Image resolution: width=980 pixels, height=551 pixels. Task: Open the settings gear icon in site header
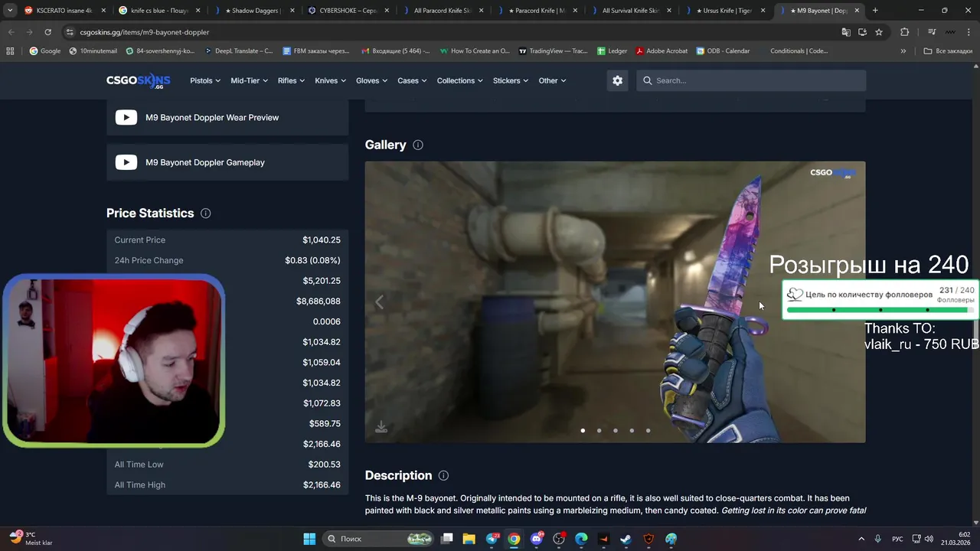click(x=617, y=80)
